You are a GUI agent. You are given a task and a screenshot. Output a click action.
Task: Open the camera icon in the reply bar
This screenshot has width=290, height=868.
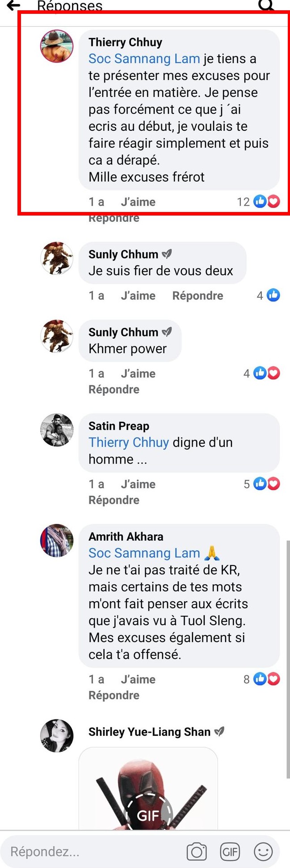click(196, 851)
